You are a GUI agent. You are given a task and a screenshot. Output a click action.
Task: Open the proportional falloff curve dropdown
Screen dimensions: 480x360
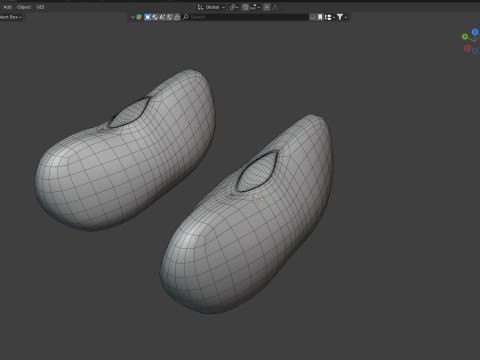[x=275, y=7]
